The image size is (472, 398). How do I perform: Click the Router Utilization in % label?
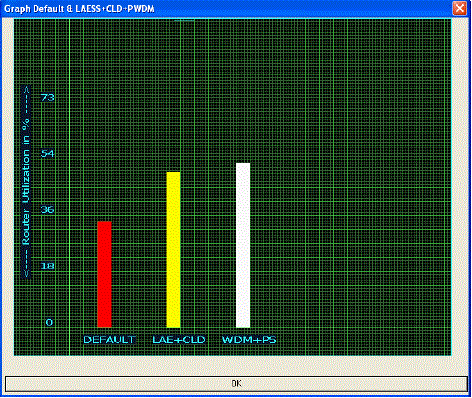26,182
